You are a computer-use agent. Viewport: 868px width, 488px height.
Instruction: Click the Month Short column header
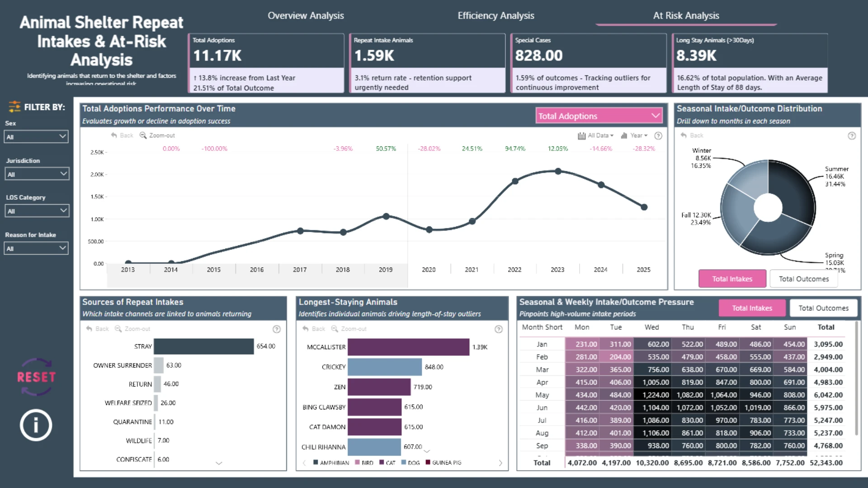coord(542,327)
